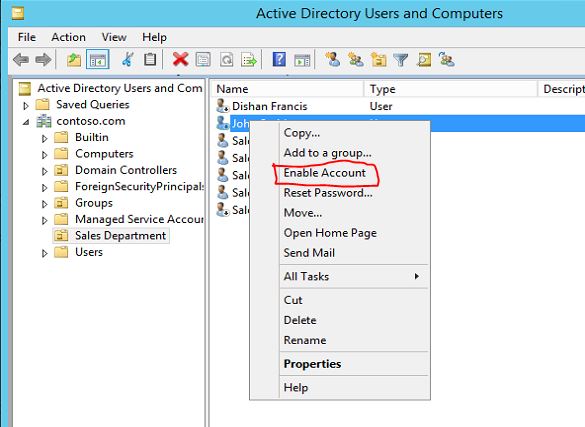Click the Export List toolbar icon
585x427 pixels.
tap(249, 59)
